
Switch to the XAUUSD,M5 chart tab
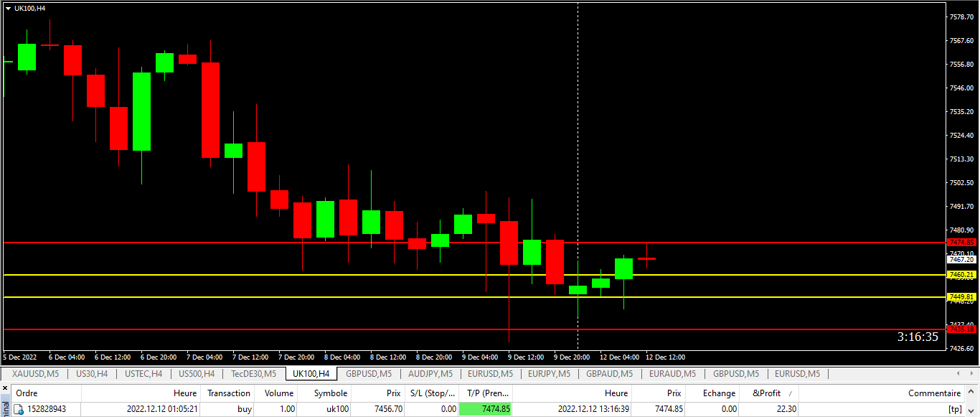(35, 374)
